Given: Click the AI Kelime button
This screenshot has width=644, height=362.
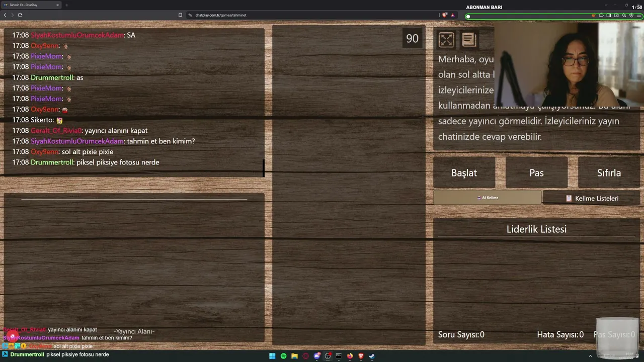Looking at the screenshot, I should coord(487,198).
